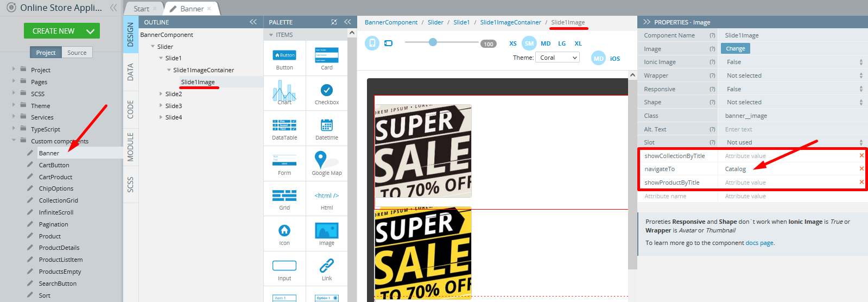The height and width of the screenshot is (302, 868).
Task: Collapse the Custom components folder
Action: [14, 141]
